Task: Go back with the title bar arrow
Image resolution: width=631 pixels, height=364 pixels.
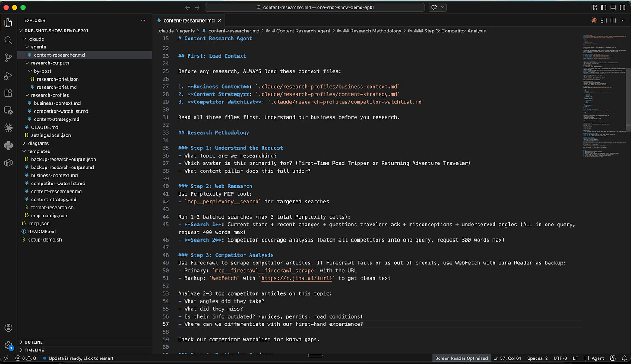Action: click(x=188, y=7)
